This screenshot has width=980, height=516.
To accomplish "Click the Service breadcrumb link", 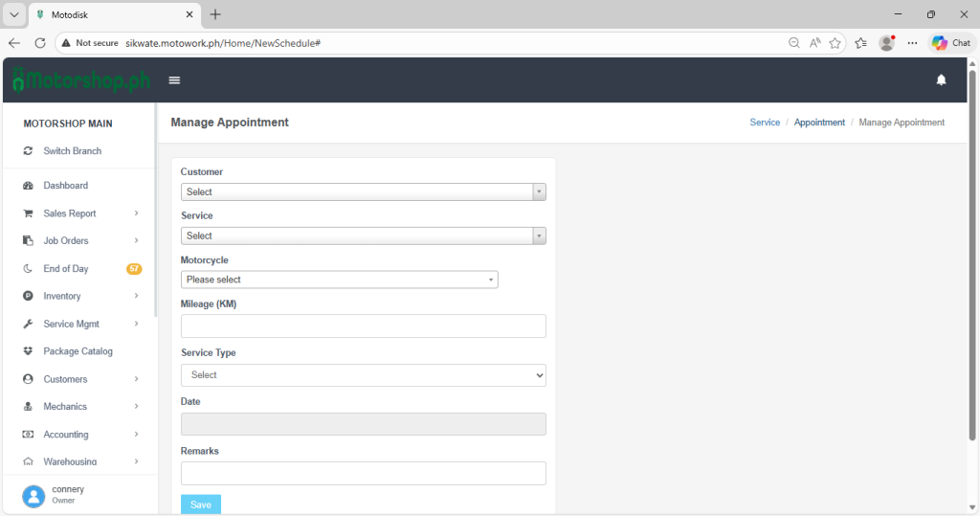I will [765, 123].
